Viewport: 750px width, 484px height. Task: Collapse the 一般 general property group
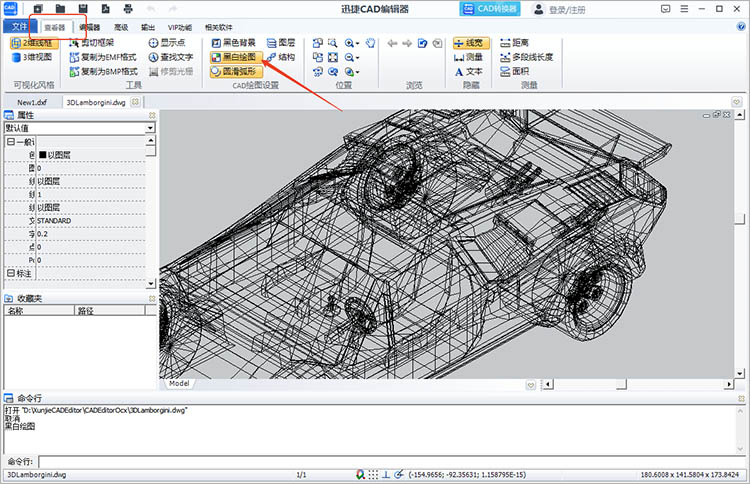tap(11, 142)
